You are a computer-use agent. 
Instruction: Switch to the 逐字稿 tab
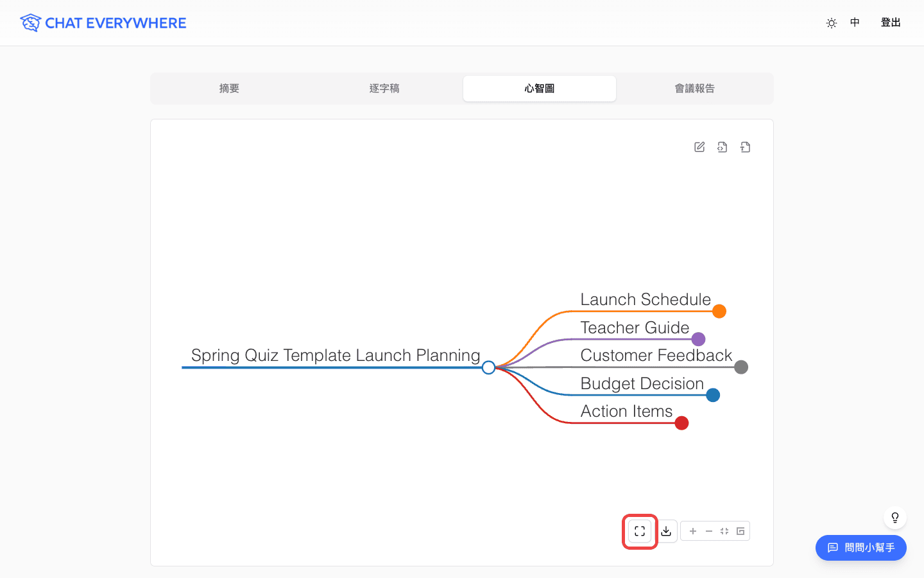(x=384, y=89)
